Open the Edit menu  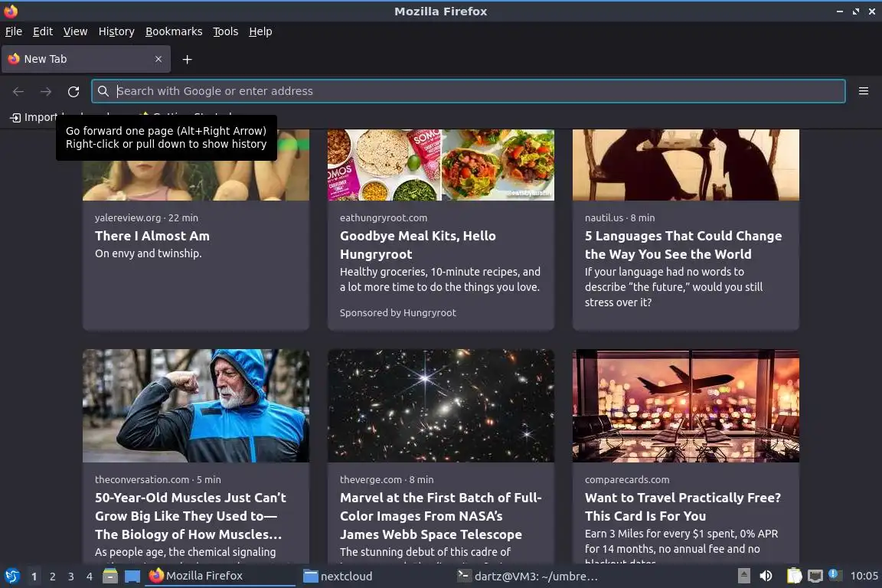43,31
